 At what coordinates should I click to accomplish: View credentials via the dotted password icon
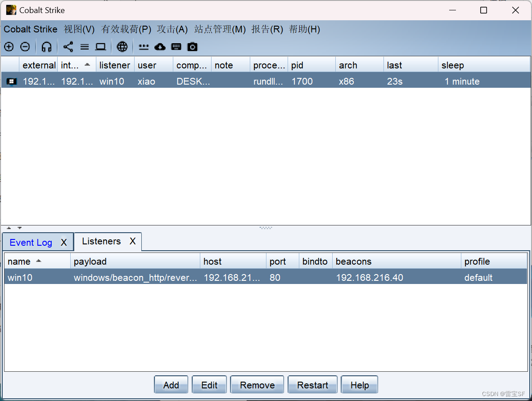pyautogui.click(x=144, y=47)
